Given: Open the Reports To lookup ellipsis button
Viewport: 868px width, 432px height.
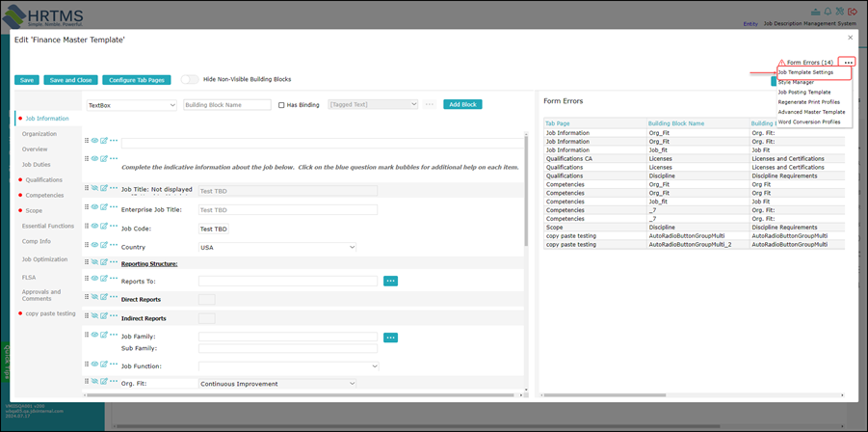Looking at the screenshot, I should pos(391,281).
